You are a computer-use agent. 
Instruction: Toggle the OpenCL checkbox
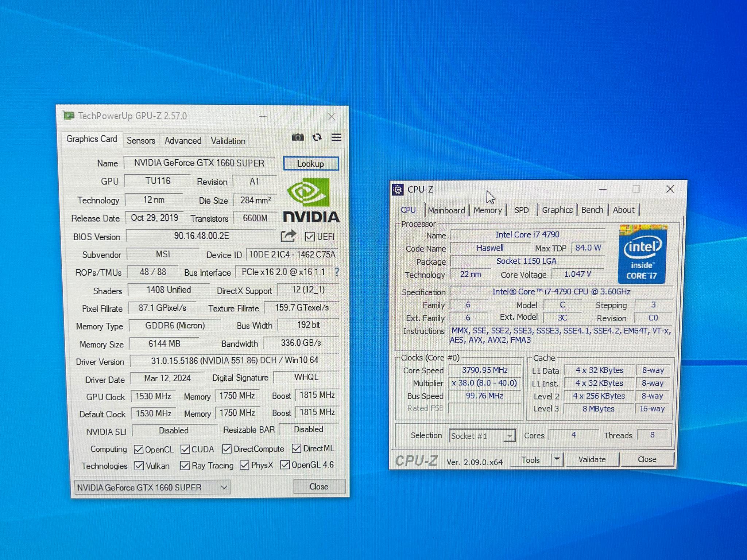(138, 450)
